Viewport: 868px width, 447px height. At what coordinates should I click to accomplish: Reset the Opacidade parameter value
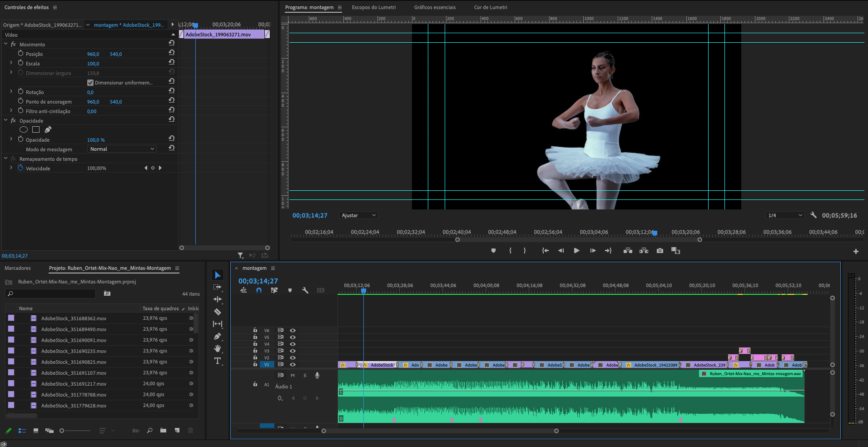click(x=172, y=139)
